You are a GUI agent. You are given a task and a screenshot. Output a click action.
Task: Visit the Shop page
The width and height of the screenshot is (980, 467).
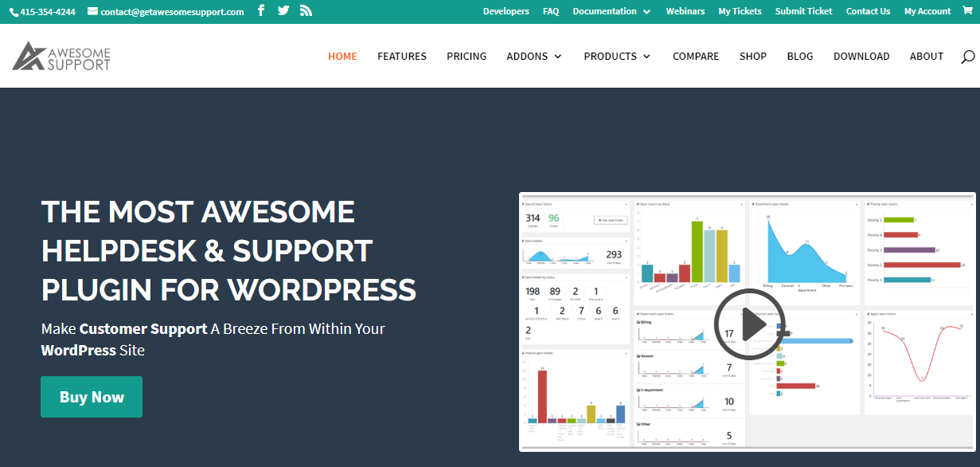point(753,56)
